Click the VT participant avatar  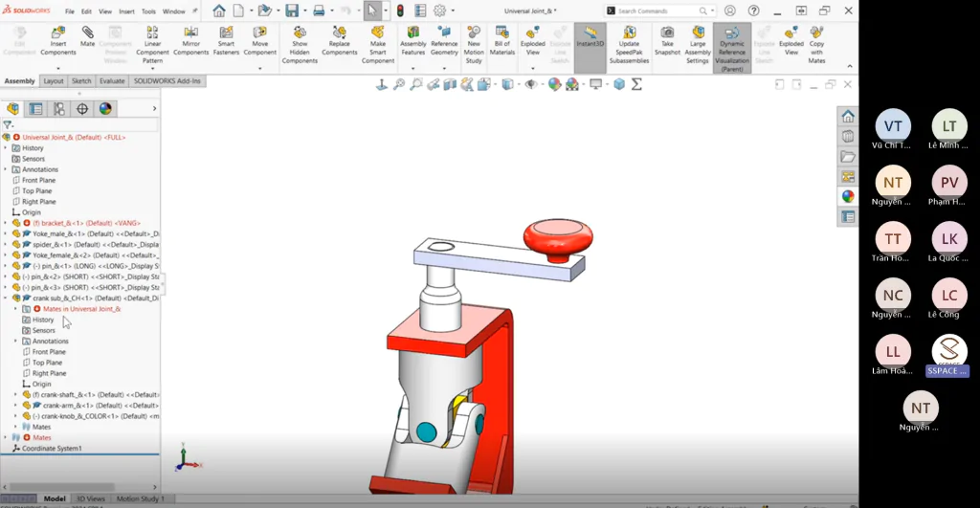893,126
